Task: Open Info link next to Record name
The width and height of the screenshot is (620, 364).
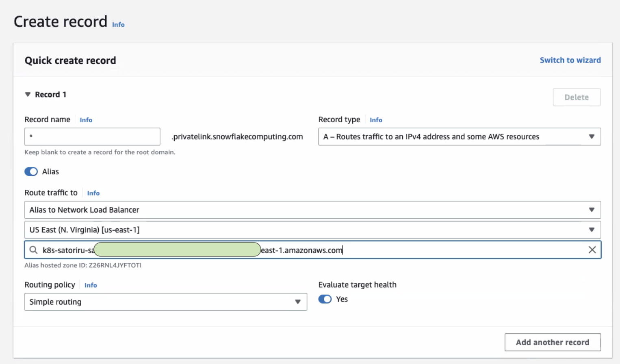Action: pos(86,120)
